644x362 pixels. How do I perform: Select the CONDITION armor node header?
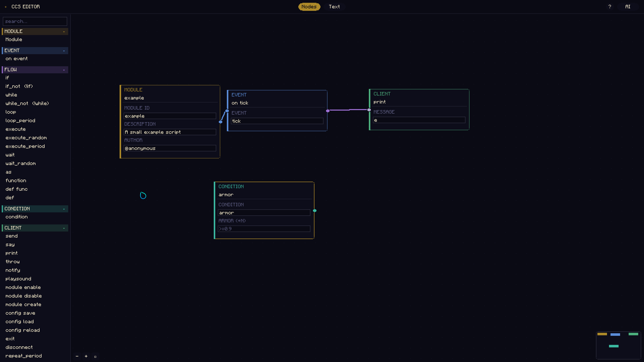click(x=264, y=190)
